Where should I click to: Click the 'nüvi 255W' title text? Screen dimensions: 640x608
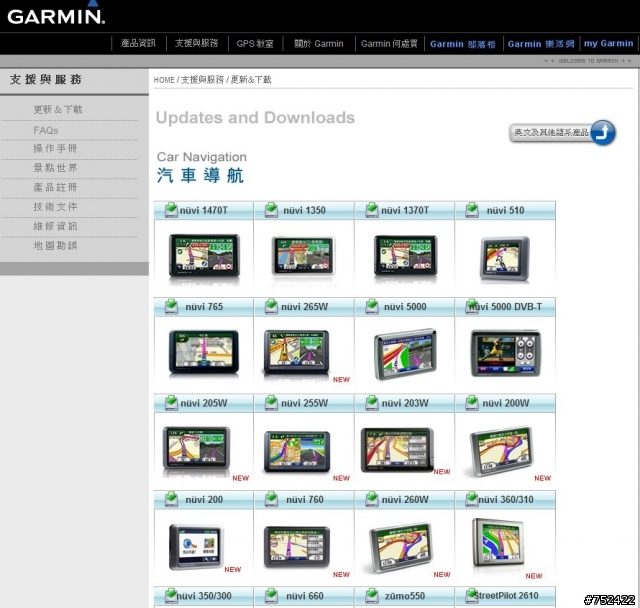[304, 403]
